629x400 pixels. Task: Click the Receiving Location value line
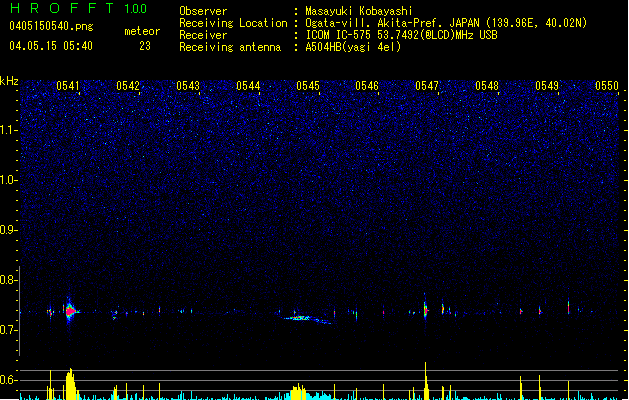(446, 23)
